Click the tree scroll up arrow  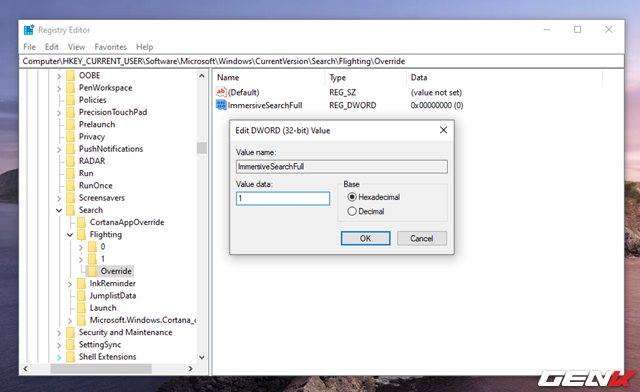pos(202,76)
